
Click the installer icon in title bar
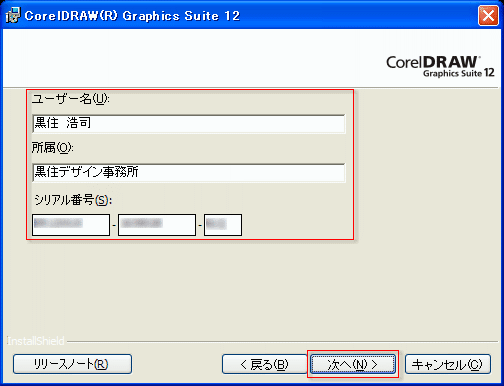coord(13,15)
